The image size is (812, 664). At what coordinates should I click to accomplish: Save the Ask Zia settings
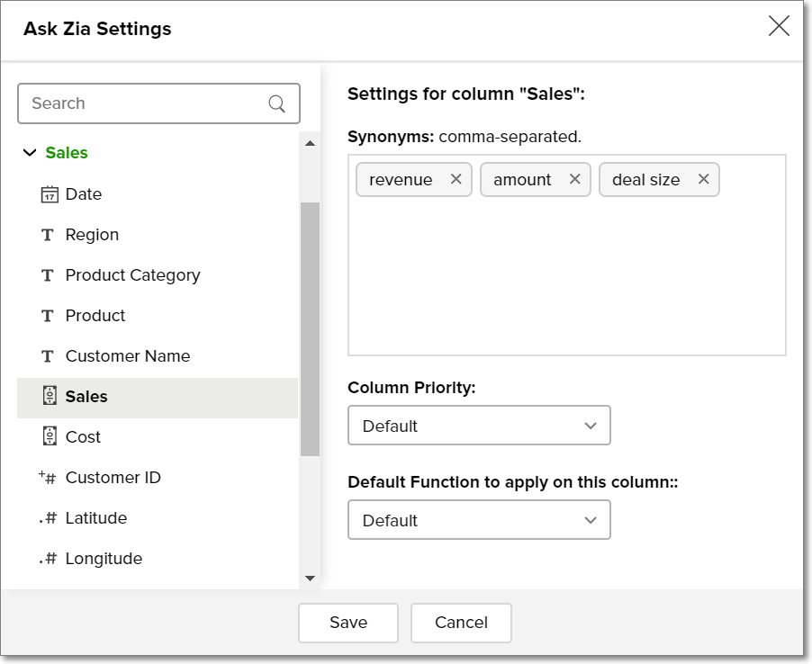(347, 623)
